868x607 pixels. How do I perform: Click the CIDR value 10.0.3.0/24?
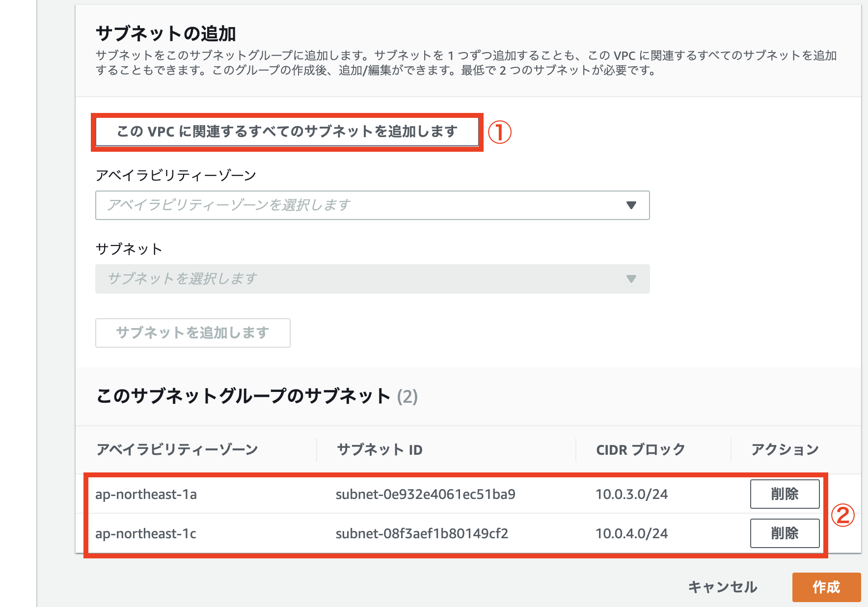click(x=631, y=494)
